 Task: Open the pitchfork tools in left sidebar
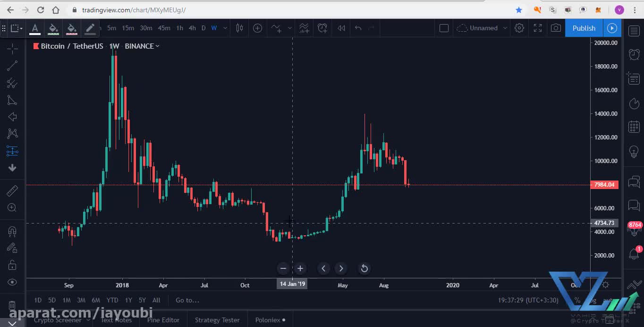(x=12, y=83)
